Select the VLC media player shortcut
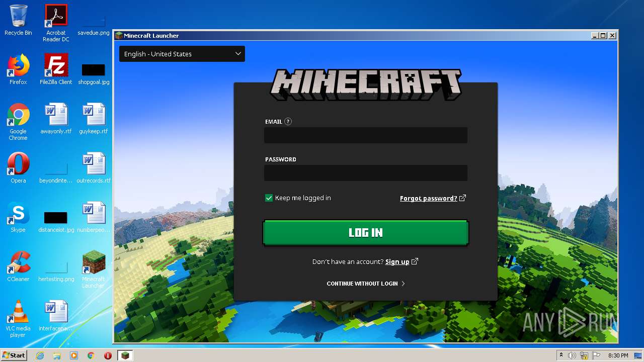644x362 pixels. pos(18,319)
